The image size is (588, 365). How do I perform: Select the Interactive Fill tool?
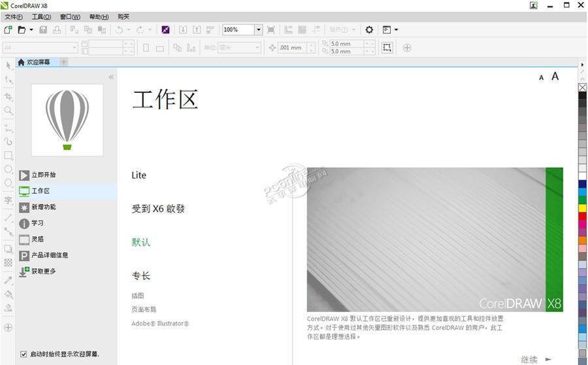8,294
